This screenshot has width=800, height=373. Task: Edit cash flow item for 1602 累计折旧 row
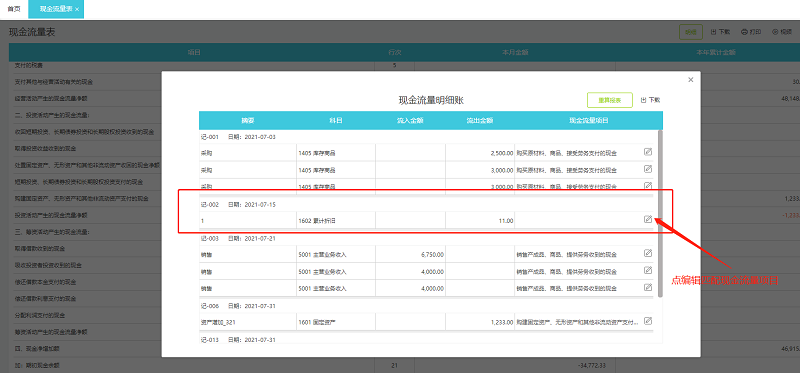(x=648, y=219)
